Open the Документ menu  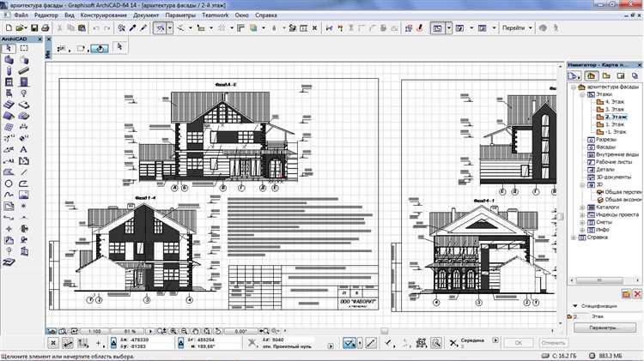(x=146, y=15)
